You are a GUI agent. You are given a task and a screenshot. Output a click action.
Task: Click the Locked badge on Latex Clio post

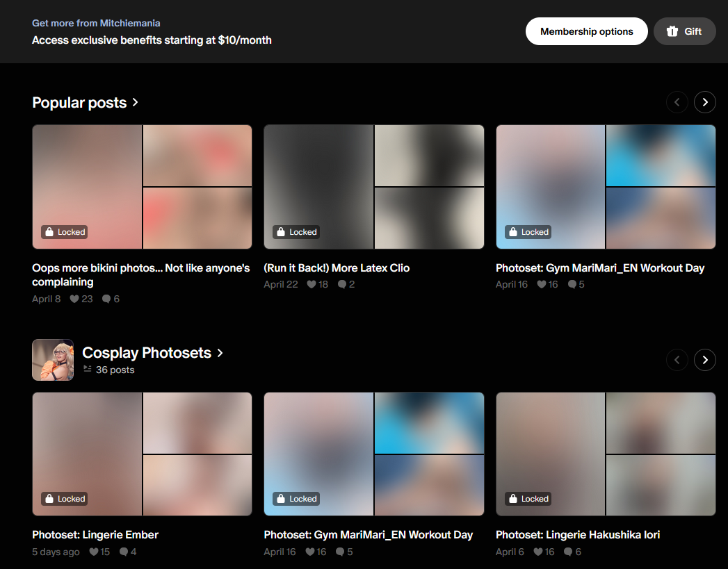[296, 232]
